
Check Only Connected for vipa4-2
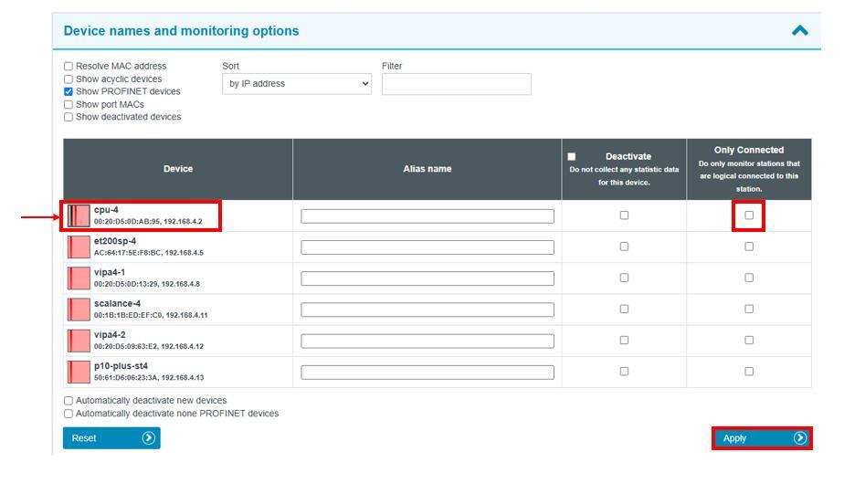pos(749,340)
